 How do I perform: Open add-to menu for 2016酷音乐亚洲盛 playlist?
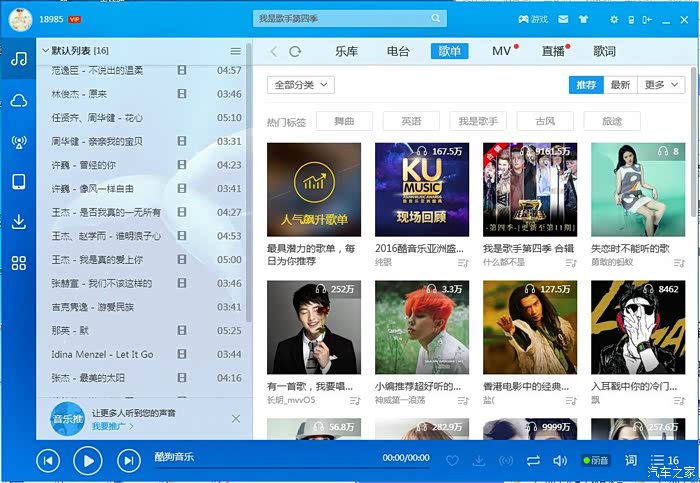tap(463, 263)
